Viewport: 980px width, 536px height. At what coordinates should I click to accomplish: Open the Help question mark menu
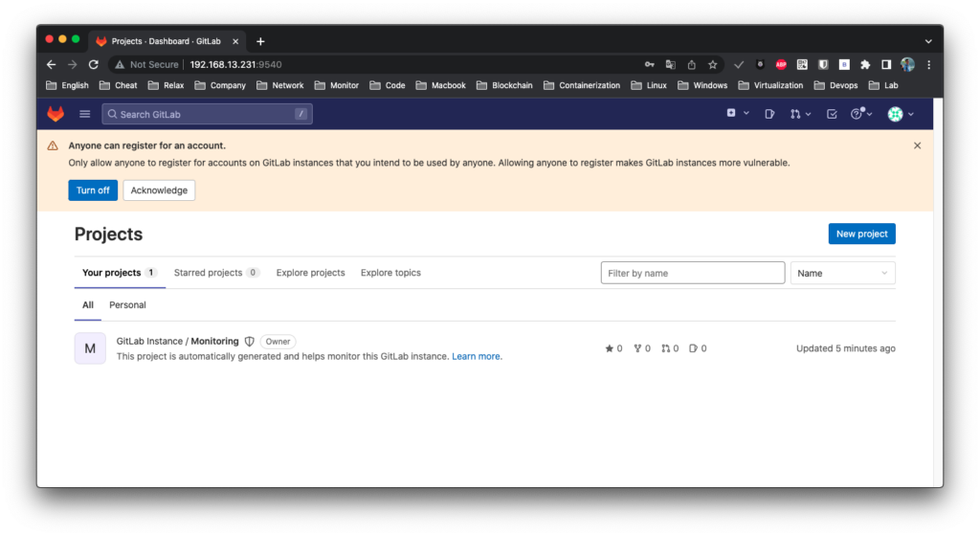pos(861,113)
